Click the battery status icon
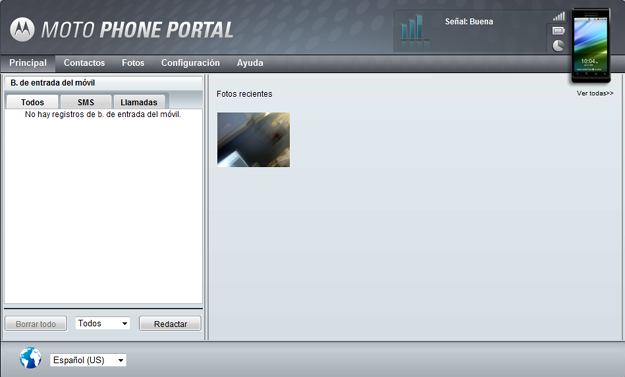This screenshot has width=625, height=377. pyautogui.click(x=558, y=31)
